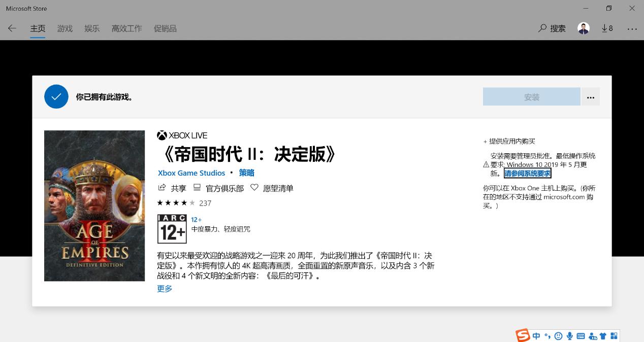644x342 pixels.
Task: Toggle punctuation mode on Sogou input bar
Action: [x=547, y=335]
